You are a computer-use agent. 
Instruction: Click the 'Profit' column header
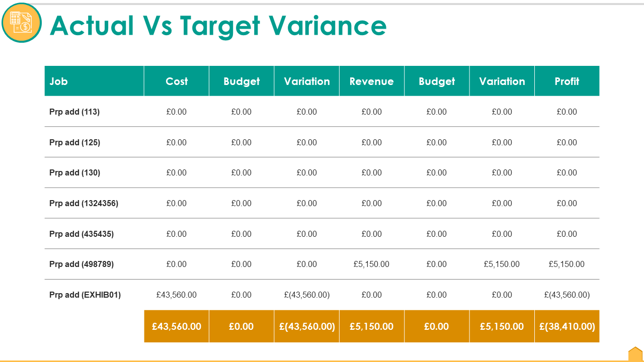pyautogui.click(x=567, y=81)
